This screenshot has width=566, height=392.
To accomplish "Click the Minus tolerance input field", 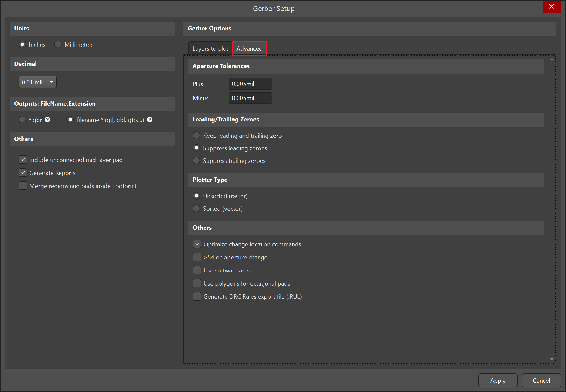I will point(250,98).
